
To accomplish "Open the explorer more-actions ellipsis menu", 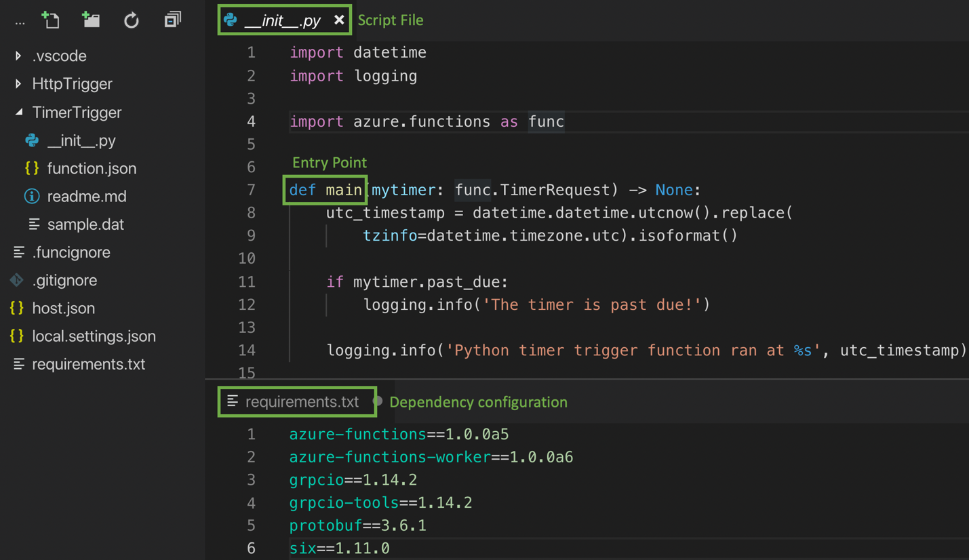I will 20,20.
